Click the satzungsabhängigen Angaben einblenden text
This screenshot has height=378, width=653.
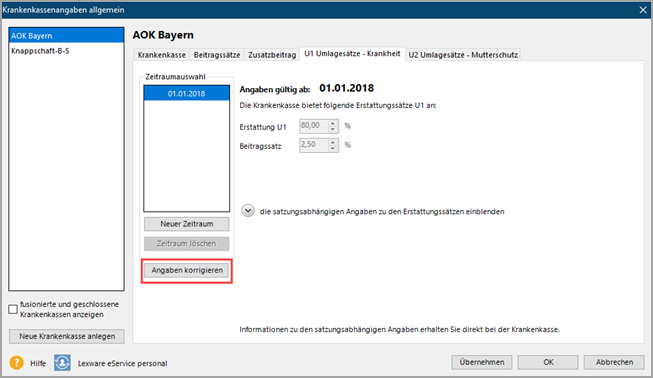point(382,211)
